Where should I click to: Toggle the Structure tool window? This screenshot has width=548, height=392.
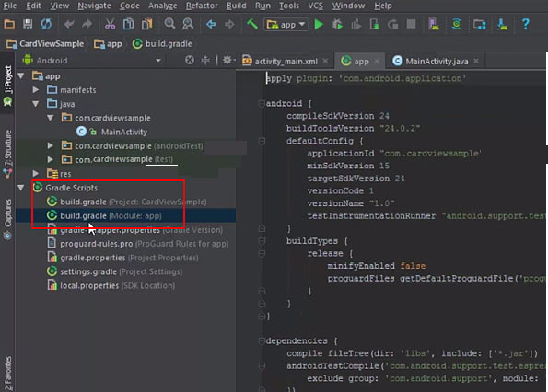point(7,153)
